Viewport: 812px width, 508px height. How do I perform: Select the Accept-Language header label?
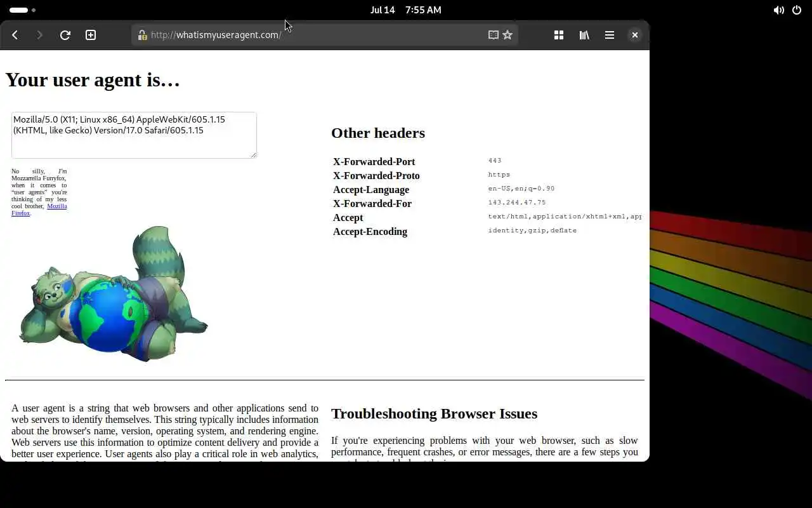pos(371,190)
